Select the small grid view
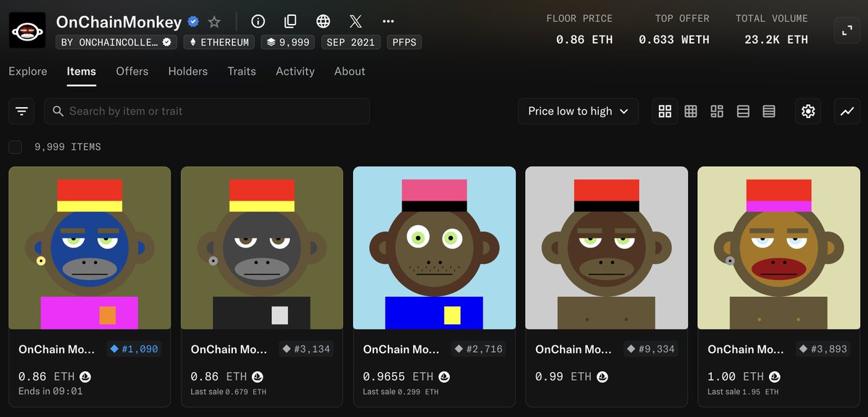 click(691, 111)
